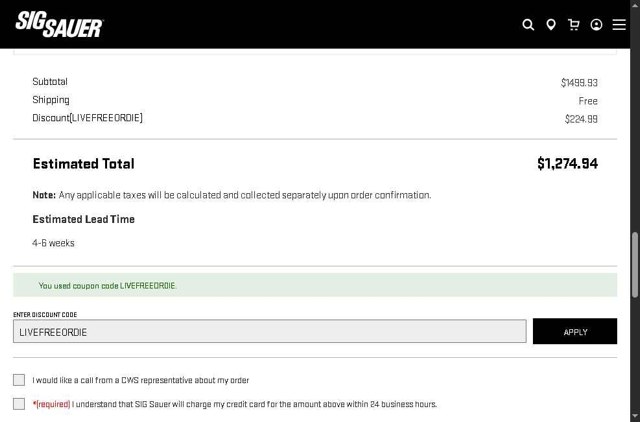The height and width of the screenshot is (422, 640).
Task: Expand the hamburger menu
Action: [619, 25]
